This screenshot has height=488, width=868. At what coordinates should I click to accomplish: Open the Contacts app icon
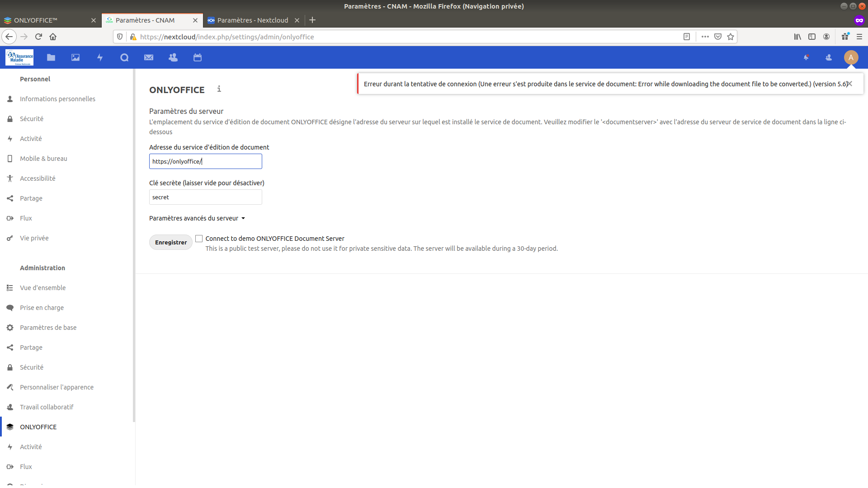(173, 57)
